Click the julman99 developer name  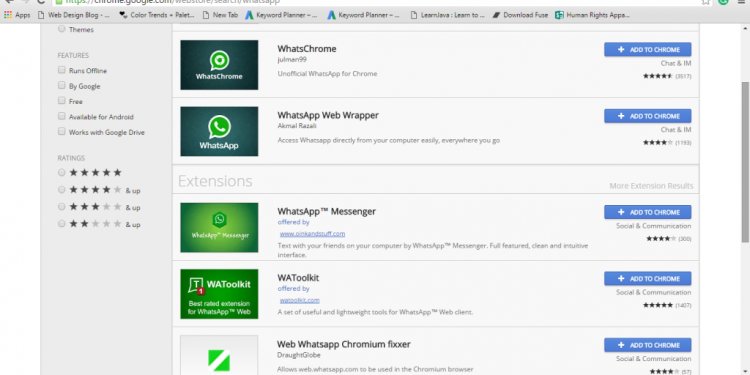292,59
